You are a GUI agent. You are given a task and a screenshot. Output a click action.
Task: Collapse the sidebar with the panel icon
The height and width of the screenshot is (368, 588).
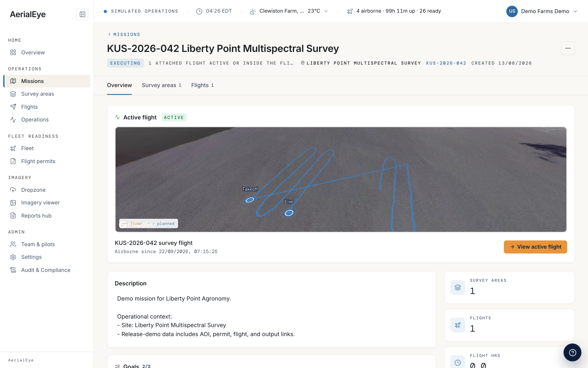tap(82, 14)
